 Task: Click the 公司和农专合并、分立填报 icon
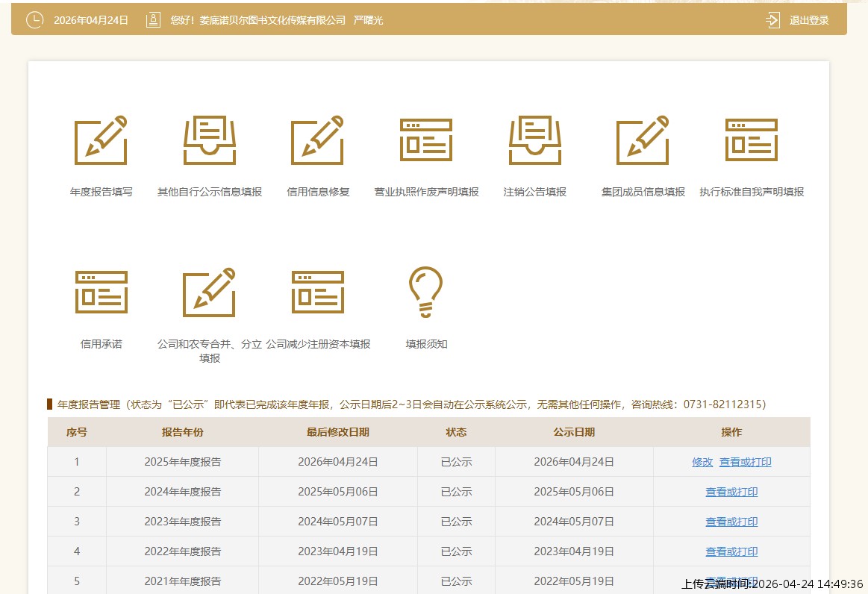pyautogui.click(x=210, y=293)
